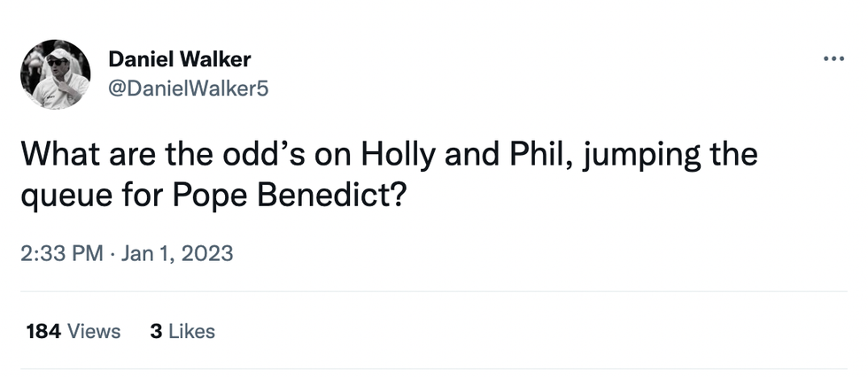
Task: Select the Jan 1, 2023 date
Action: pos(177,254)
